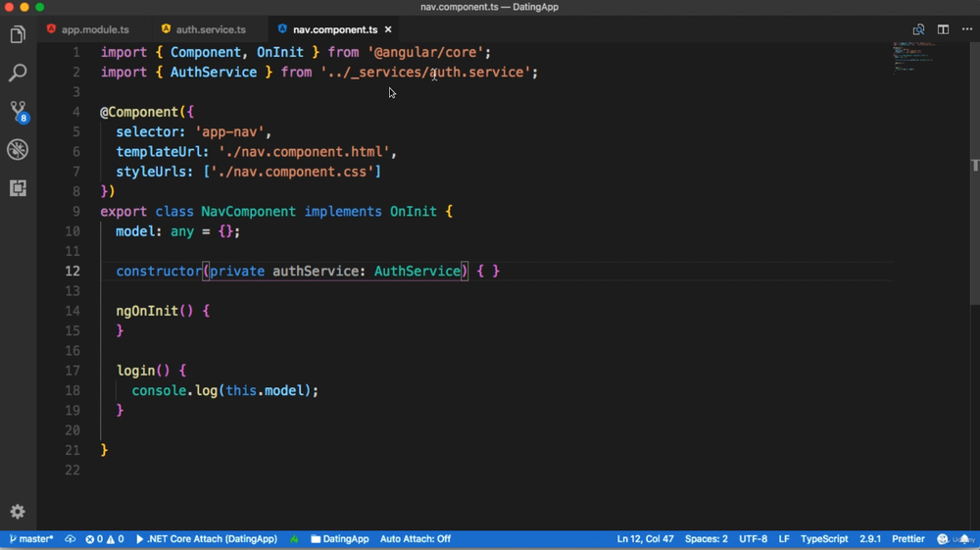980x550 pixels.
Task: Click 'constructor' keyword on line 12
Action: coord(159,271)
